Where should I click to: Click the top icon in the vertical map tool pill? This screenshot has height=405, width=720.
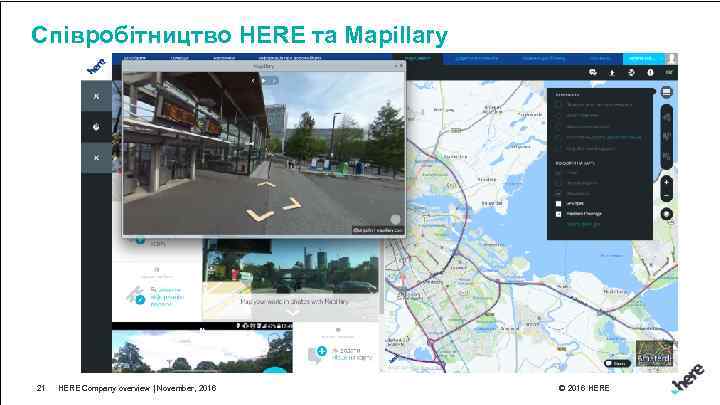pyautogui.click(x=667, y=117)
